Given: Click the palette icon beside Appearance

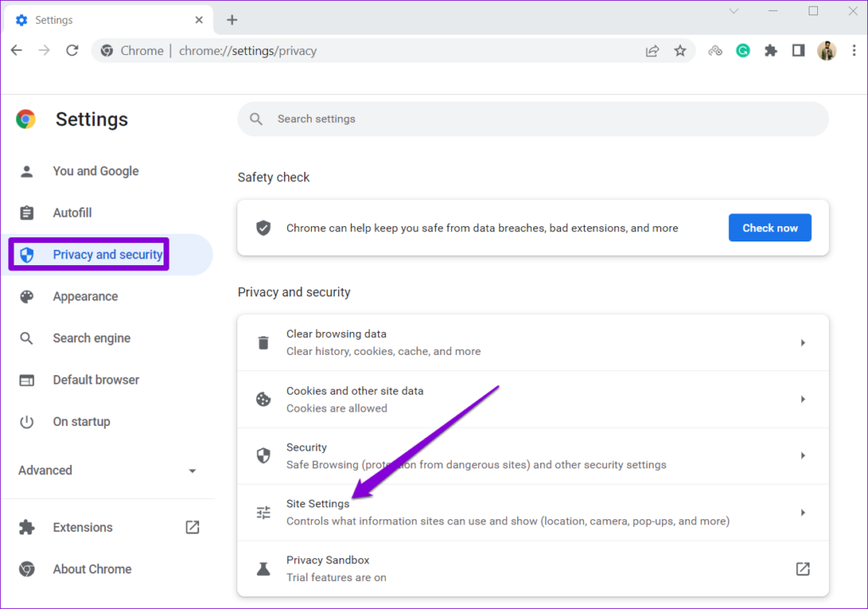Looking at the screenshot, I should click(x=26, y=296).
